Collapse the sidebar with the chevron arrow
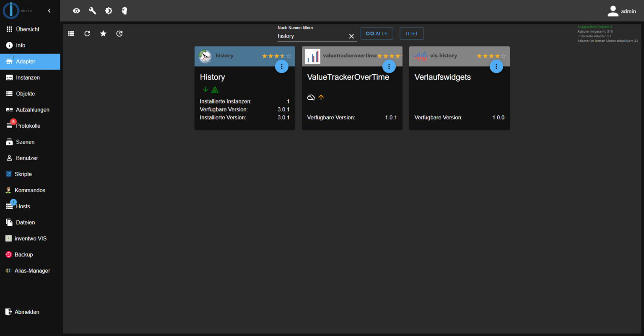 [49, 10]
